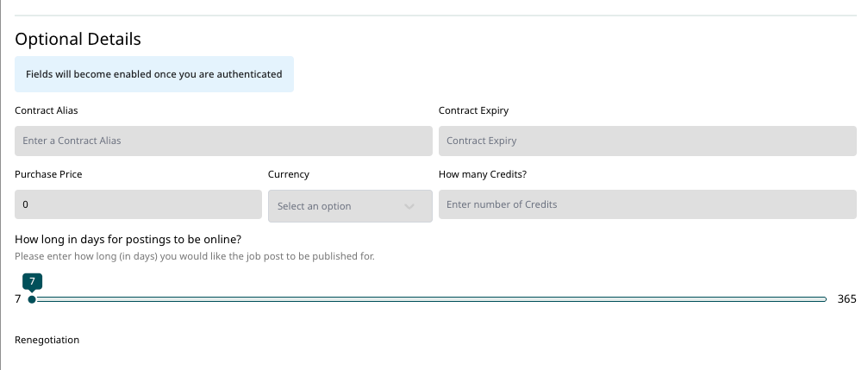Focus the Purchase Price field
868x370 pixels.
click(x=138, y=205)
